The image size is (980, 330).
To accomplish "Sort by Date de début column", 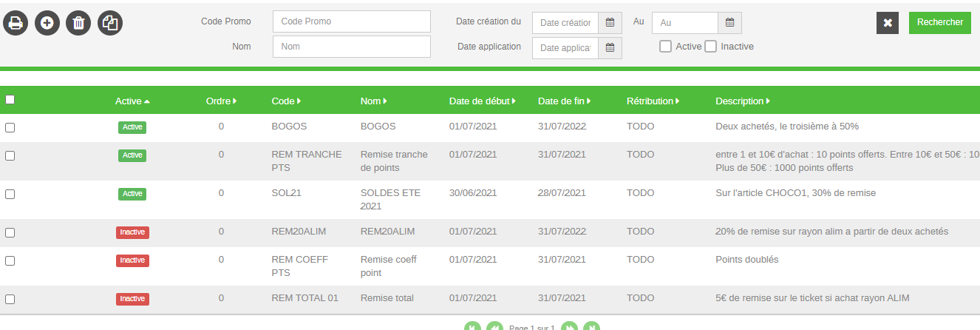I will [482, 101].
